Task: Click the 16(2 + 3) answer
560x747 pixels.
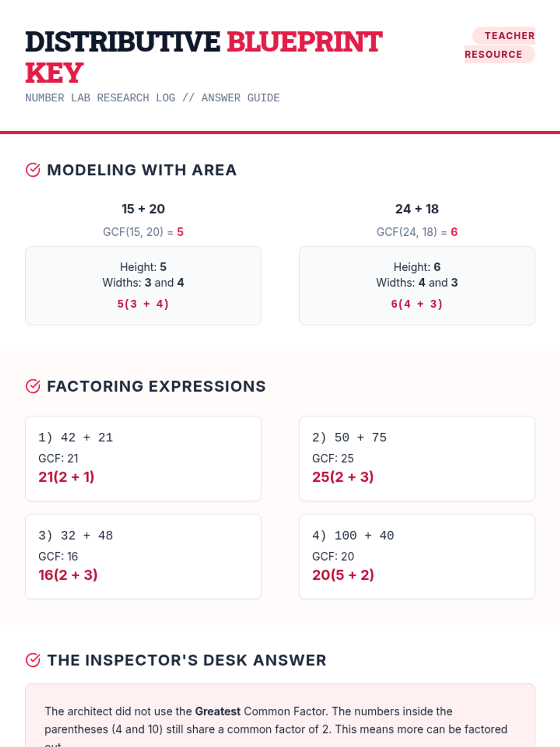Action: [68, 575]
